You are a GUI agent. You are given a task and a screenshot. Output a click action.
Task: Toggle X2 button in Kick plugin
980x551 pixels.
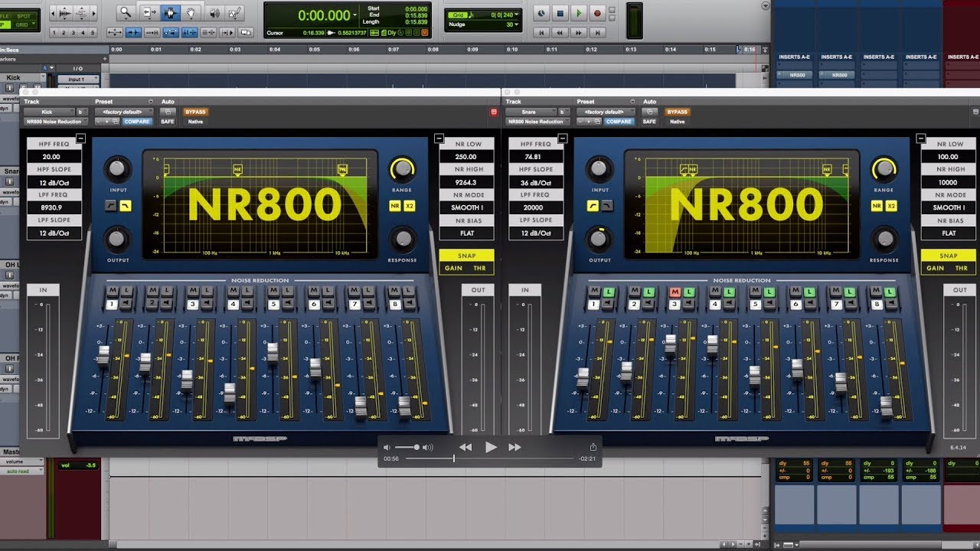[409, 206]
